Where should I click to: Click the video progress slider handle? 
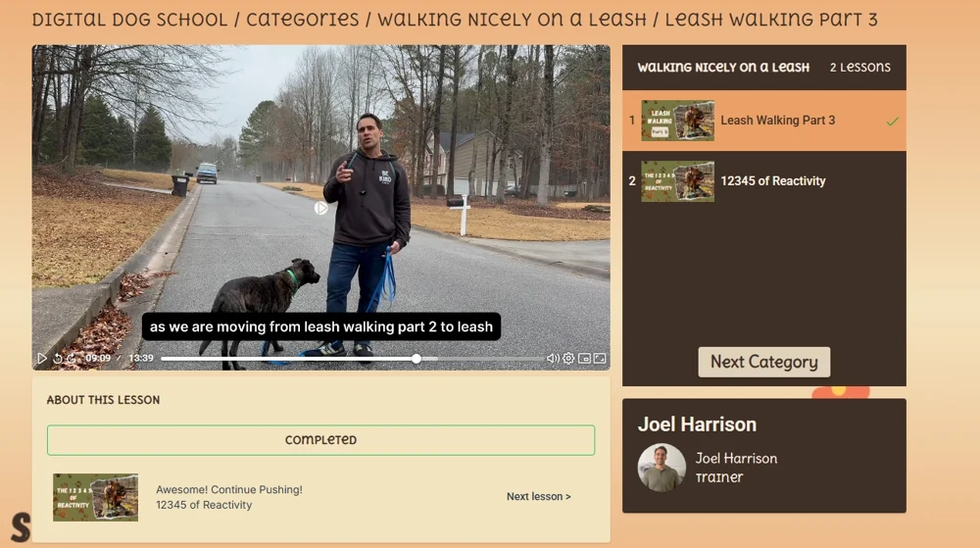[x=416, y=359]
